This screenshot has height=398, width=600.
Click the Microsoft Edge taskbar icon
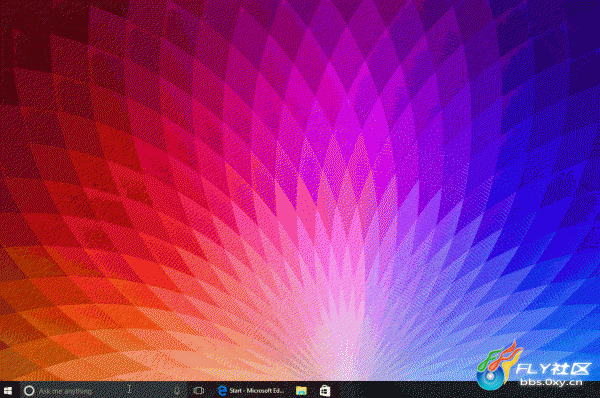pos(222,391)
